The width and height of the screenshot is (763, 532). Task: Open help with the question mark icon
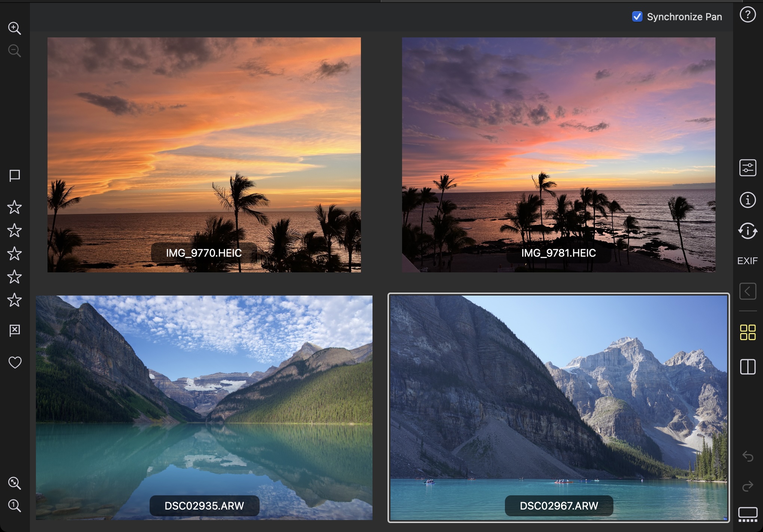click(x=747, y=15)
